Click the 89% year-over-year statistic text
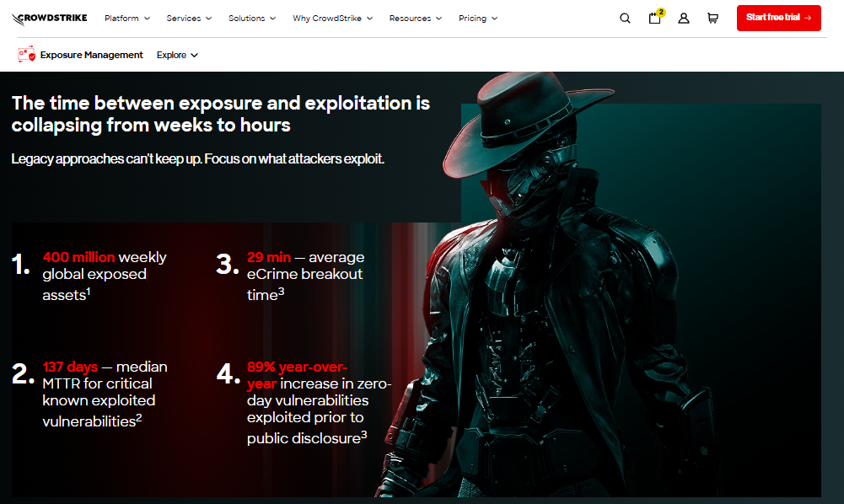 tap(297, 375)
